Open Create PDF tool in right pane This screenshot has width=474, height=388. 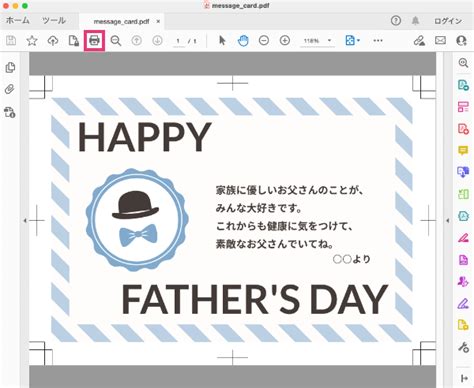point(463,129)
